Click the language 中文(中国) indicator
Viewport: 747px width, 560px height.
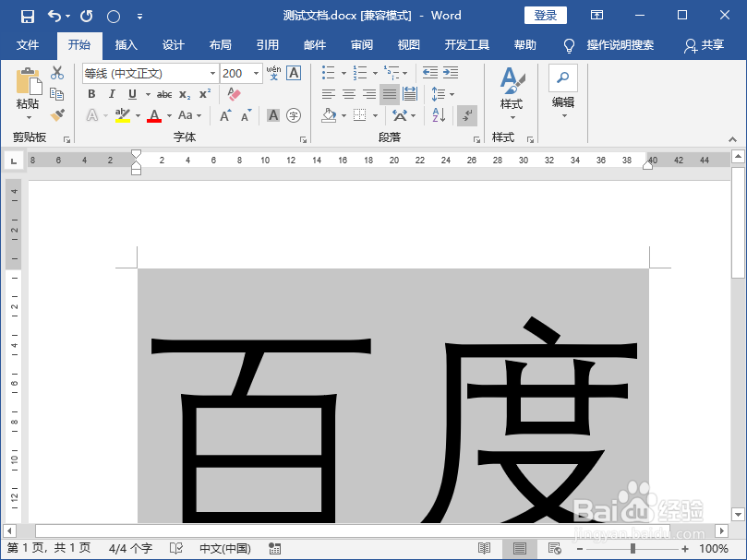coord(225,549)
